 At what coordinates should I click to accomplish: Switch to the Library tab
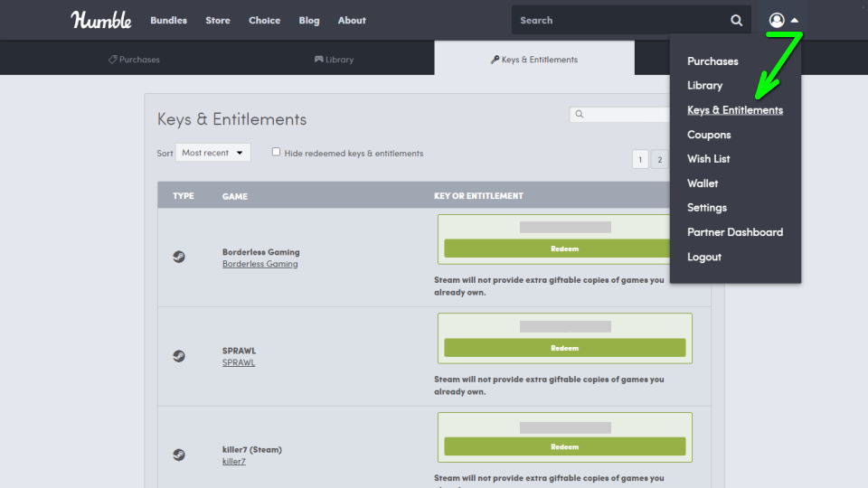[334, 60]
